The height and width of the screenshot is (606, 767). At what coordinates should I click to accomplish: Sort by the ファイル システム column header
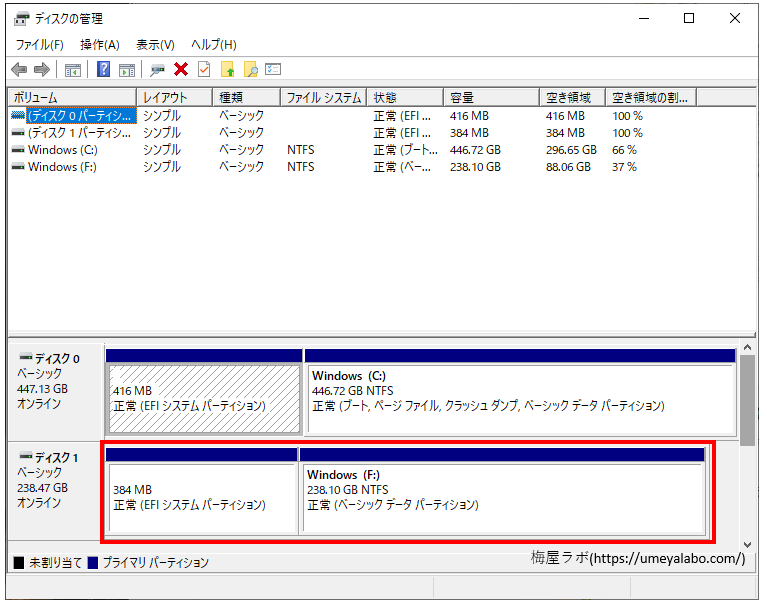[323, 97]
